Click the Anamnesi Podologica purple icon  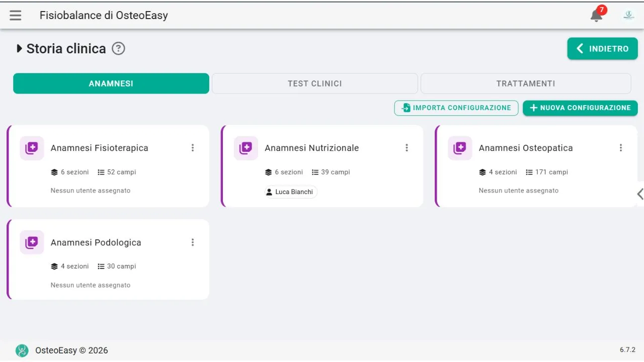(x=32, y=242)
